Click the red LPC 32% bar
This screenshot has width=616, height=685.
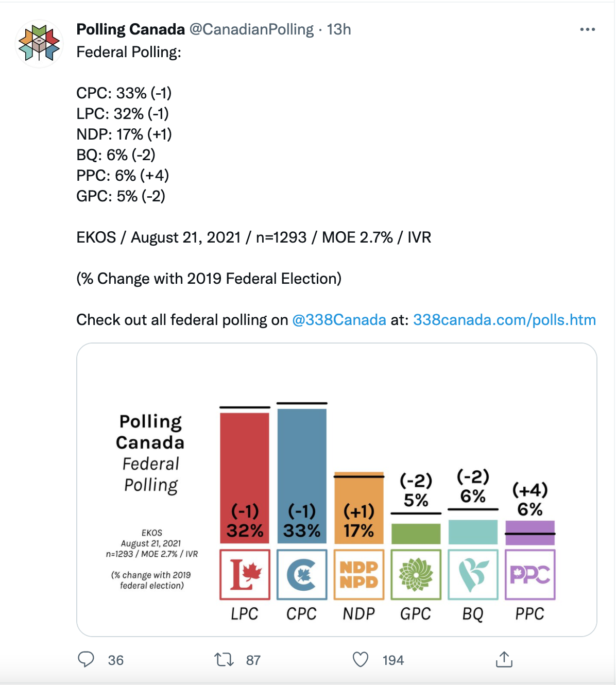point(245,478)
